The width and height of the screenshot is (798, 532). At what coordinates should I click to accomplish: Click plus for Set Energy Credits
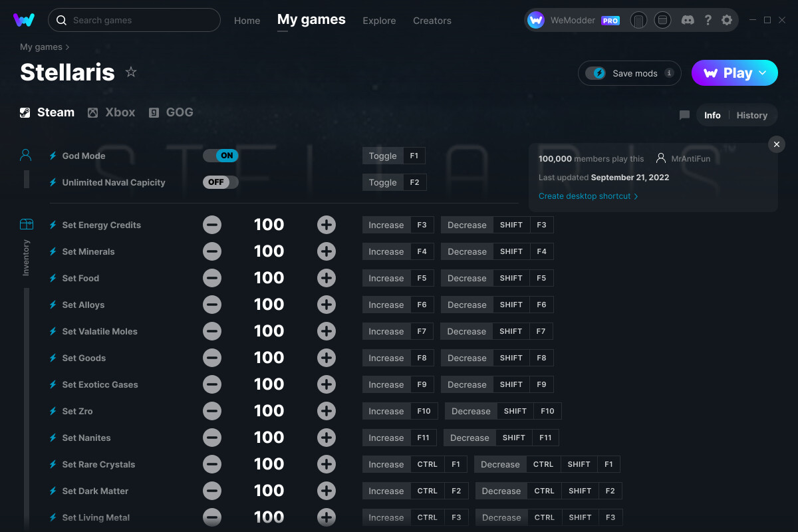(327, 225)
